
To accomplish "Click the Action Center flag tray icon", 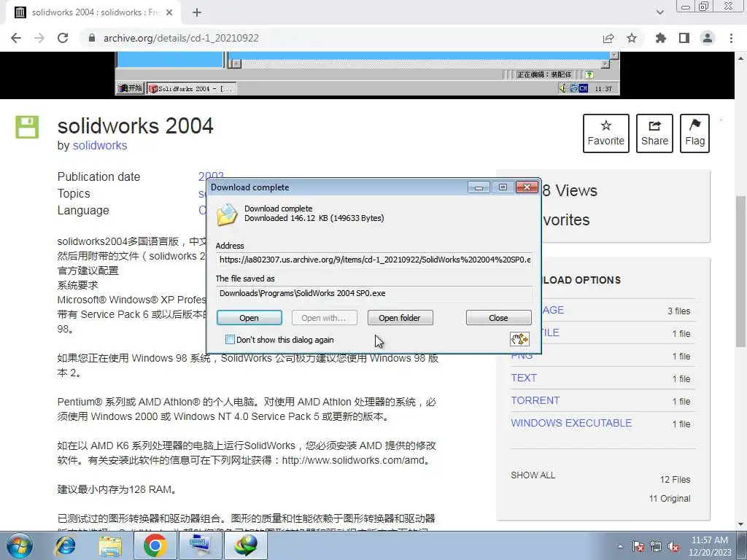I will [638, 546].
